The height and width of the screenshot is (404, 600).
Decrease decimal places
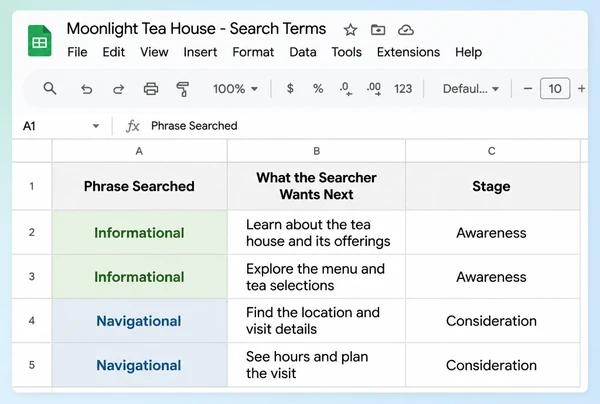346,89
